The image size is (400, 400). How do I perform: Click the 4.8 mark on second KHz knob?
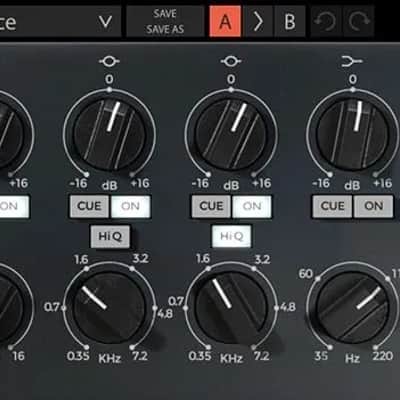[x=288, y=307]
